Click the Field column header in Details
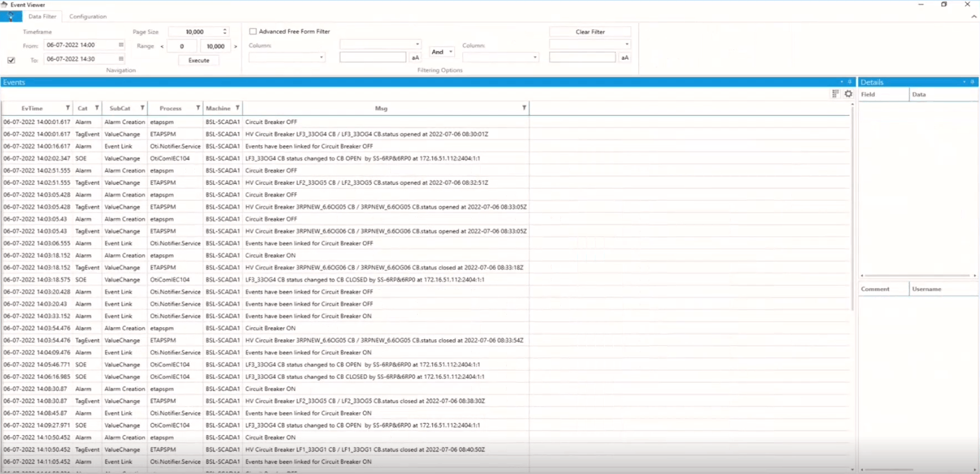 point(883,95)
